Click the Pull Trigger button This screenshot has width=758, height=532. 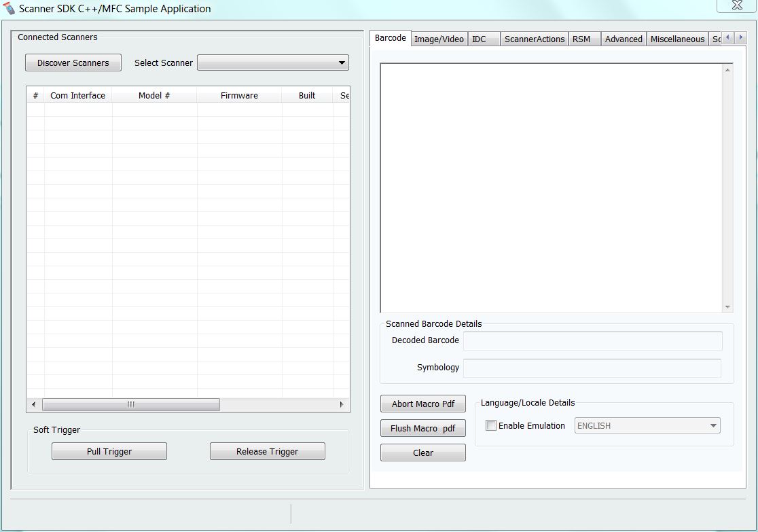click(109, 451)
